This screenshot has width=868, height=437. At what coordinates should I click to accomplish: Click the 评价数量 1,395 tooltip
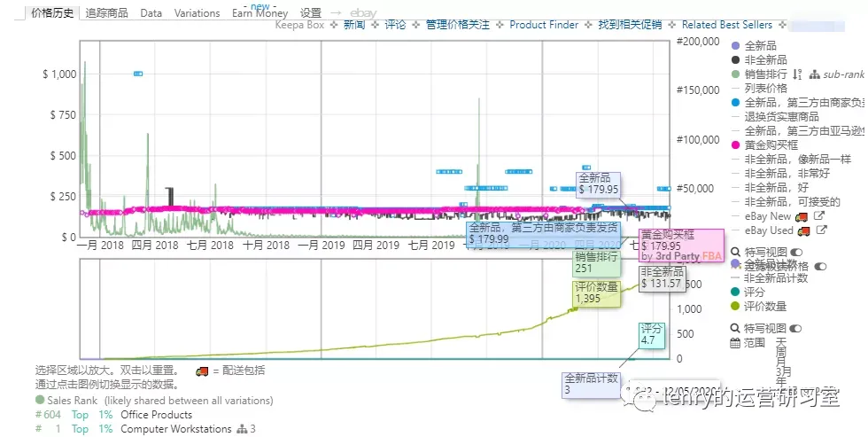tap(596, 293)
